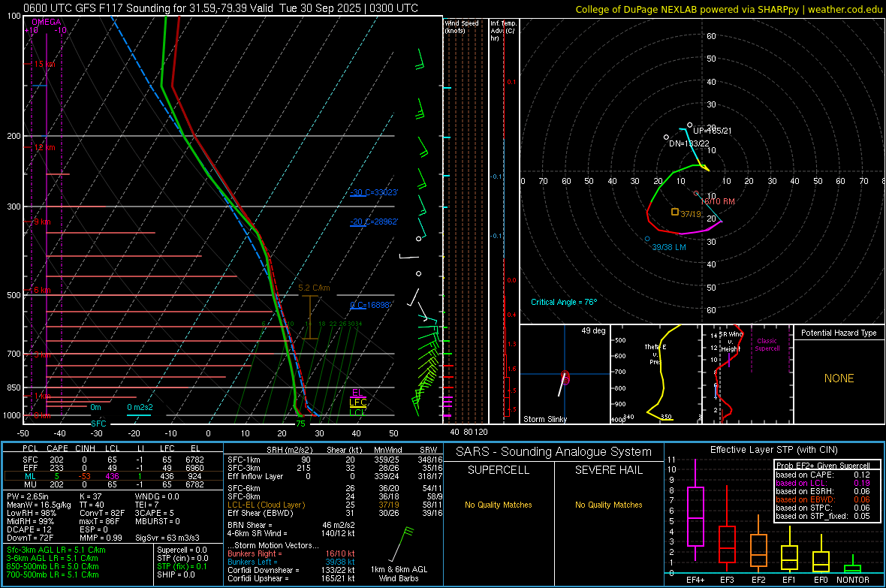
Task: Select the SFC parcel row
Action: coord(113,460)
